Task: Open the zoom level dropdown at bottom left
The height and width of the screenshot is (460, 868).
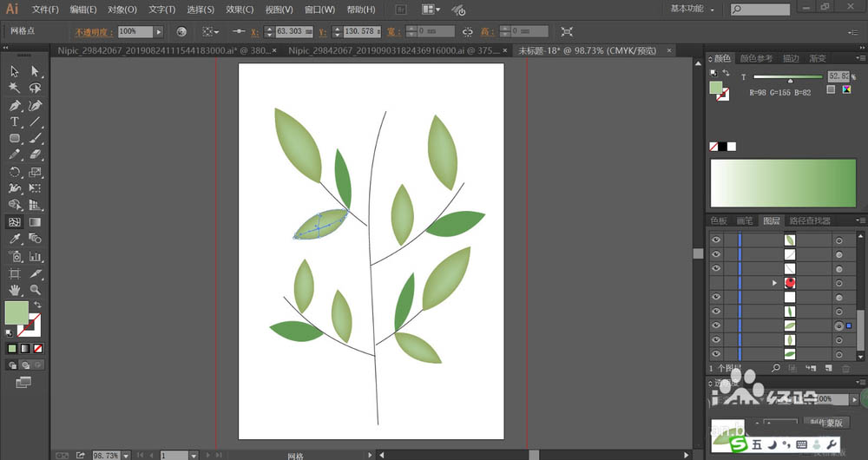Action: (126, 456)
